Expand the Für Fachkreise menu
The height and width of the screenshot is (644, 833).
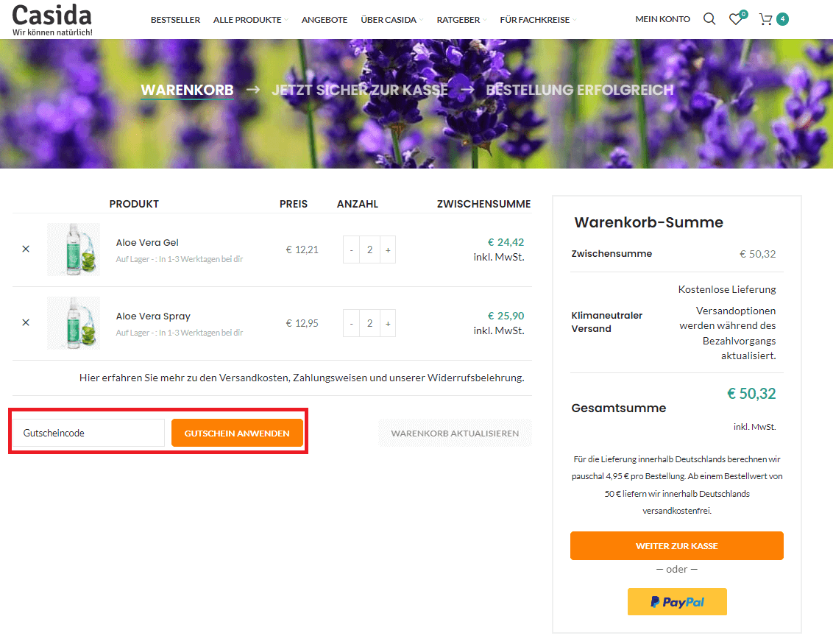coord(538,20)
